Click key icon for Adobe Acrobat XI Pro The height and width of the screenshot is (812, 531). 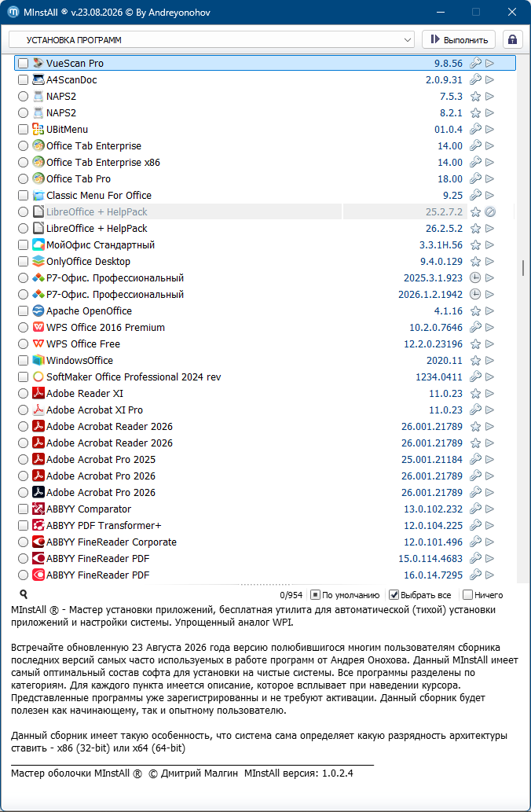[475, 410]
